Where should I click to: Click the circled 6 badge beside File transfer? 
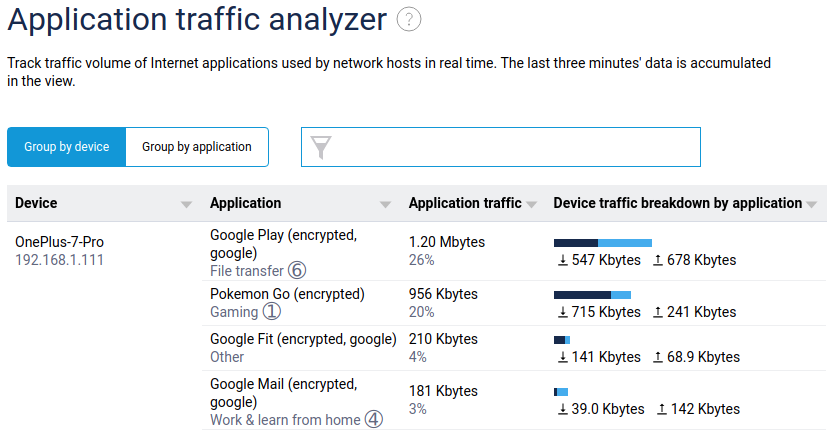(x=297, y=270)
